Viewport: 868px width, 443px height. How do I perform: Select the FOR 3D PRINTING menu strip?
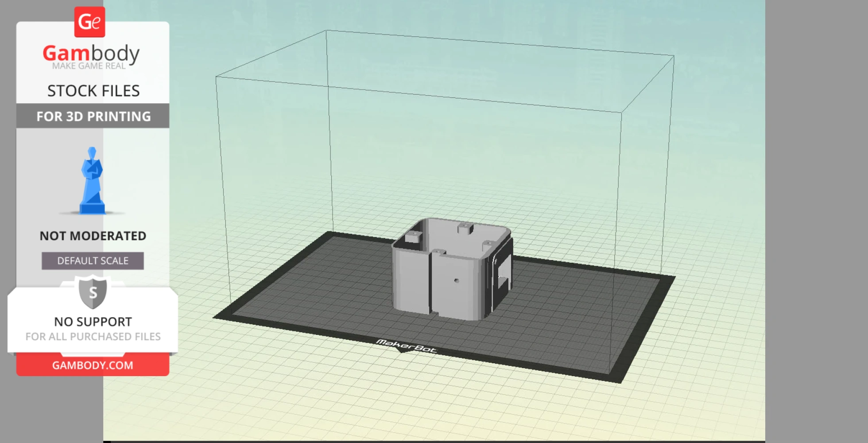[x=92, y=116]
